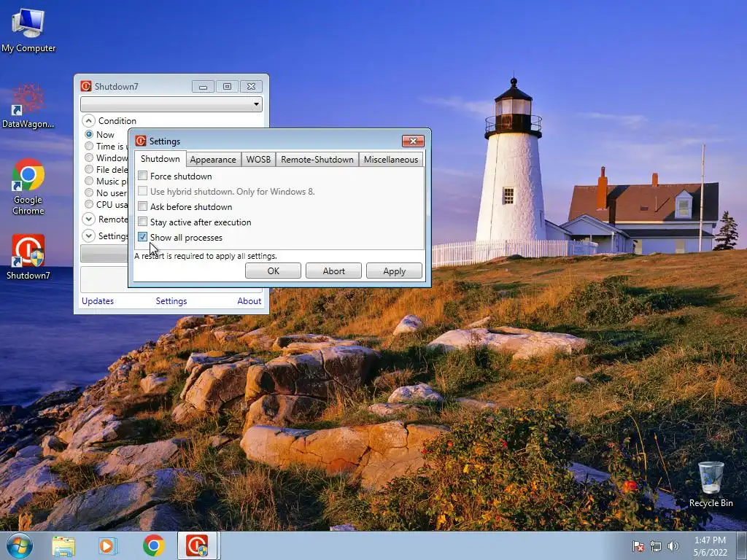Screen dimensions: 747x560
Task: Close the Shutdown7 main window
Action: [x=251, y=87]
